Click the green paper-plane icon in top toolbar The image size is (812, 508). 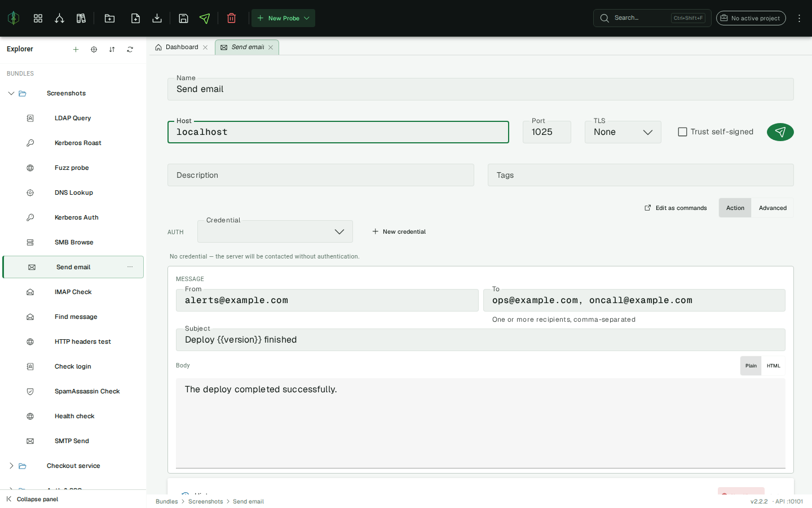205,18
